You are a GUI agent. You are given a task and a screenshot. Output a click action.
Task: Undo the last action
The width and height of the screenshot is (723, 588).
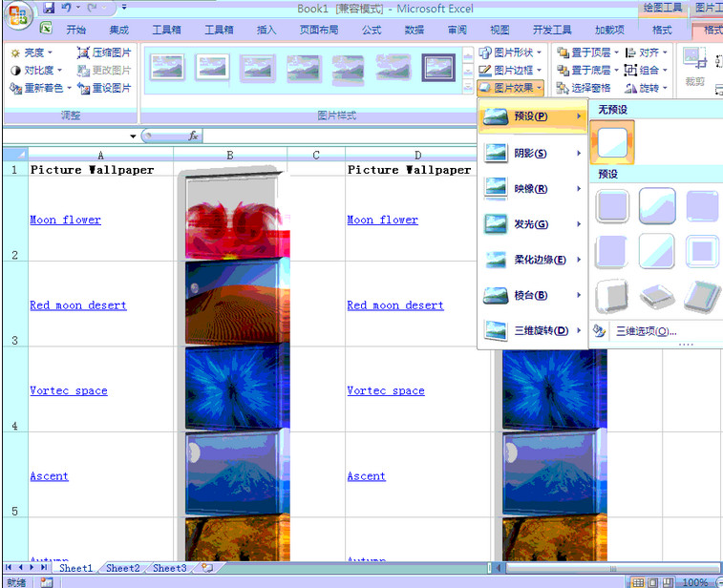tap(67, 8)
